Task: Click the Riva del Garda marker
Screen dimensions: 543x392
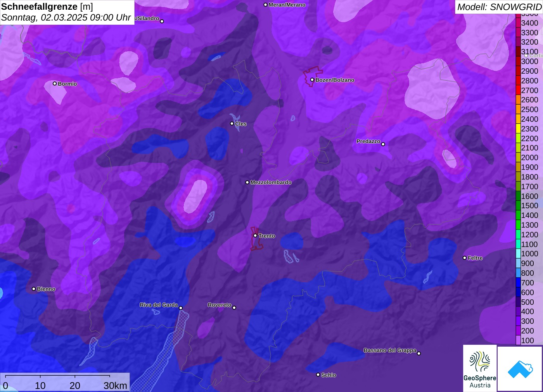Action: [181, 308]
